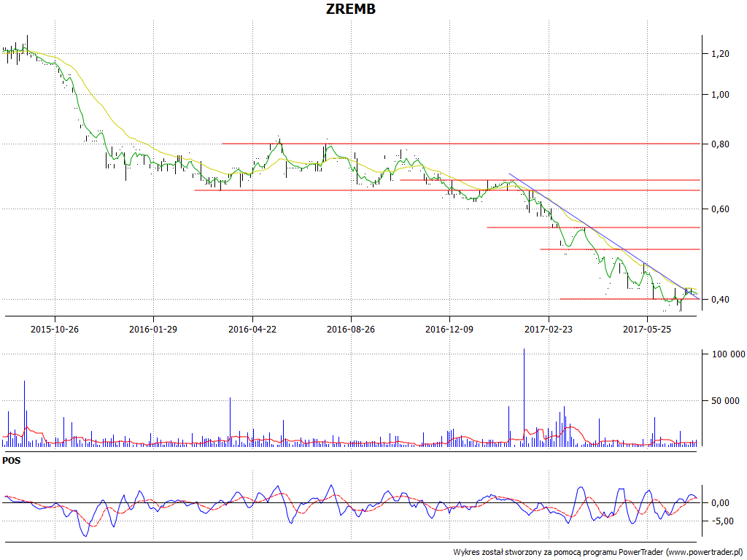
Task: Click the 2016-04-22 date axis label
Action: pos(252,329)
